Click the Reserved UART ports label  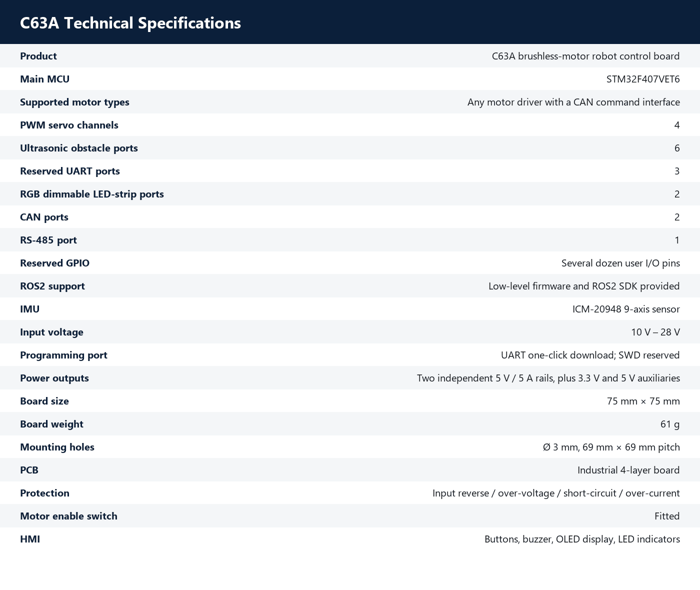pyautogui.click(x=70, y=171)
